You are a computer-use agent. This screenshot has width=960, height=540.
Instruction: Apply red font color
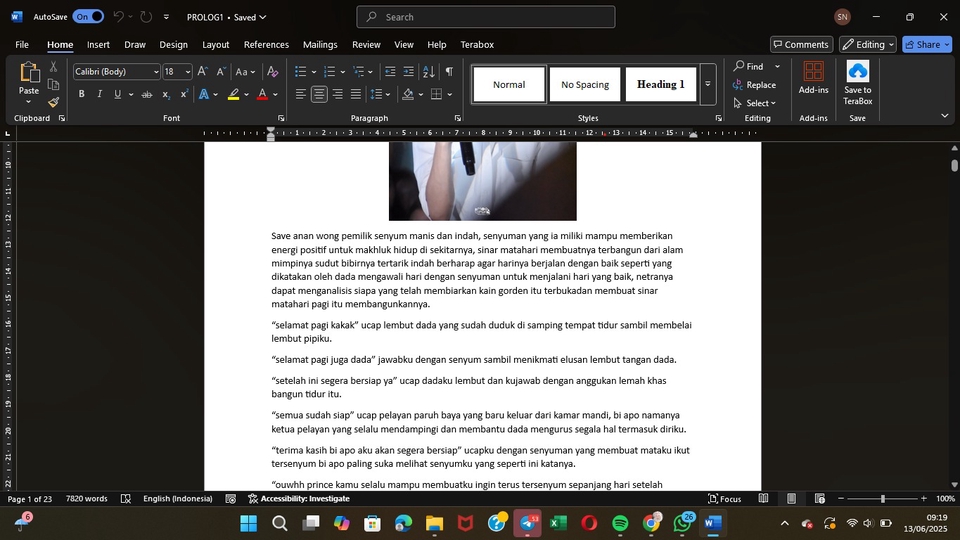coord(262,94)
